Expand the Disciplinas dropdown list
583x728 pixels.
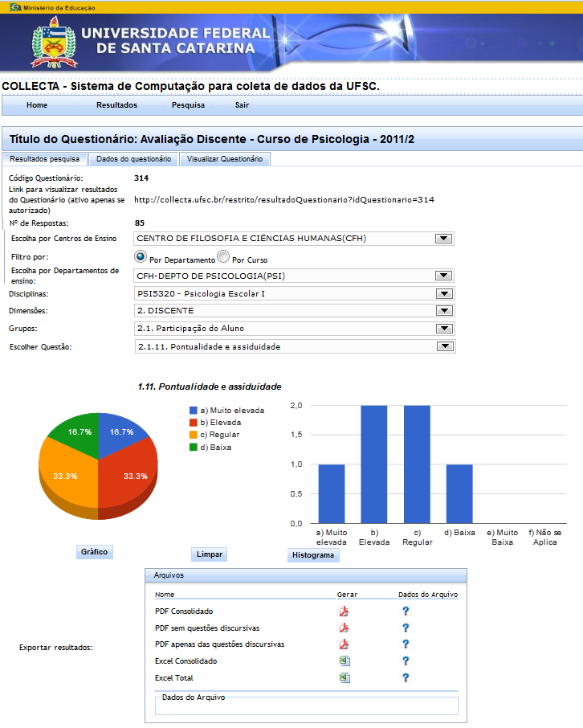tap(442, 293)
